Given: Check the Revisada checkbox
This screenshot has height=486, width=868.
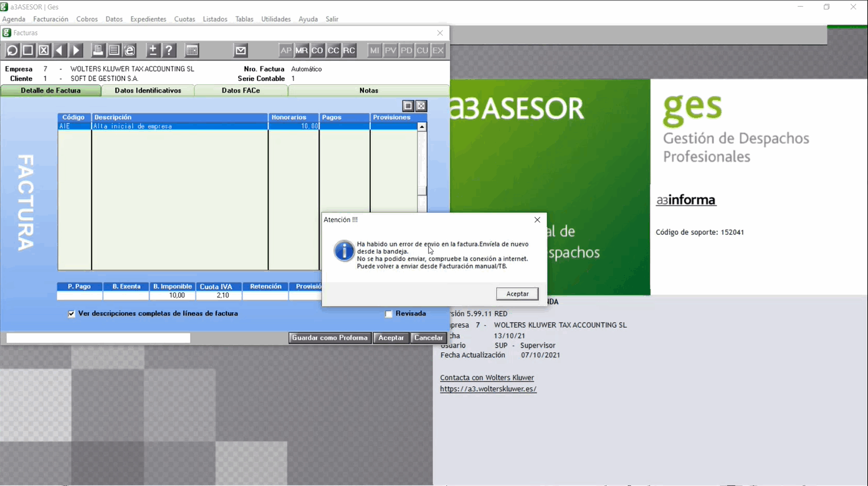Looking at the screenshot, I should pyautogui.click(x=389, y=314).
